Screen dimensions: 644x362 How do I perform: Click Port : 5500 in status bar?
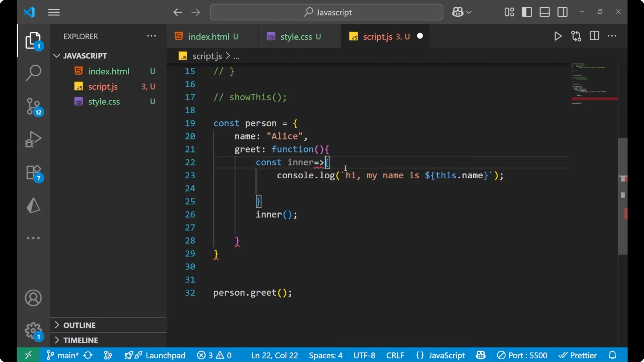tap(522, 355)
